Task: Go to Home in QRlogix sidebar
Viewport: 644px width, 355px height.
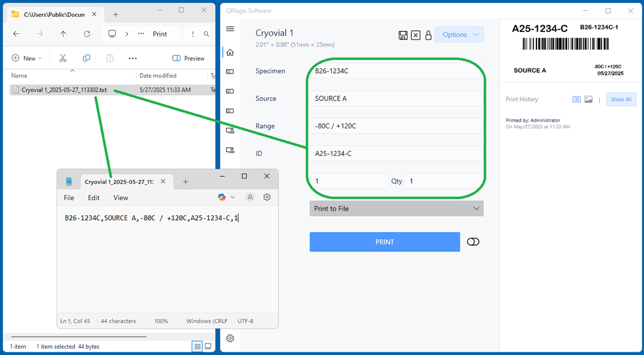Action: 230,52
